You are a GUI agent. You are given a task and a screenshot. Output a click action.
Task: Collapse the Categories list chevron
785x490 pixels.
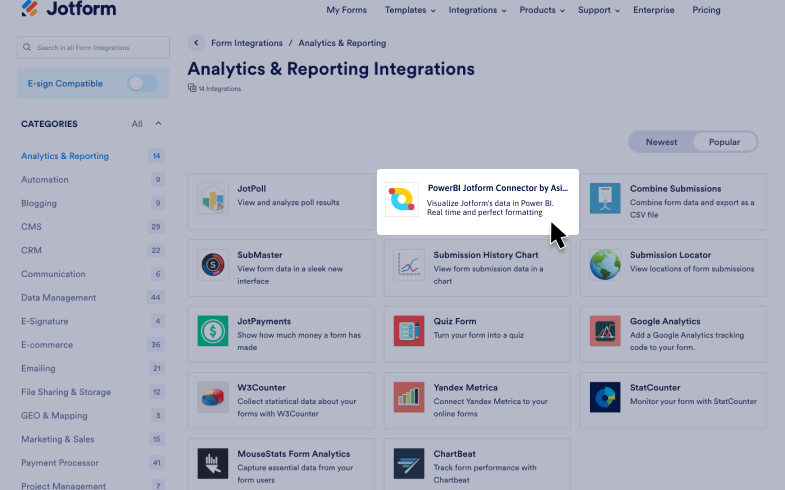(158, 124)
